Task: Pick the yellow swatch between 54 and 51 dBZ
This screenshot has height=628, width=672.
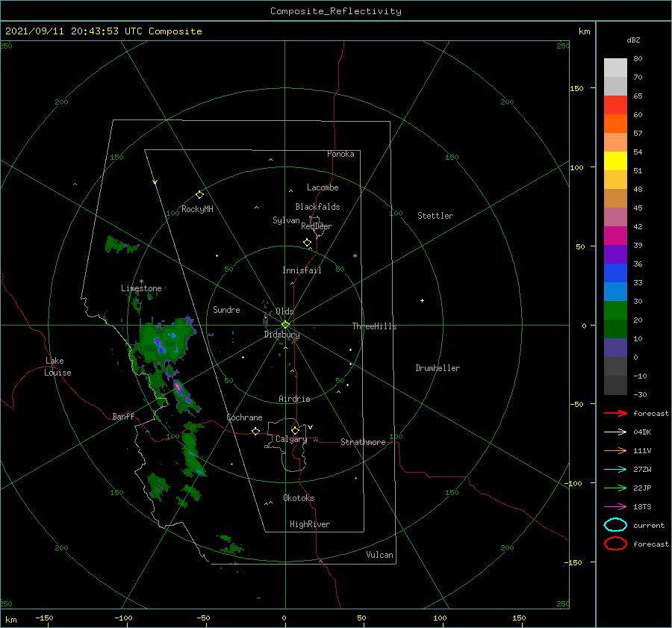Action: (615, 161)
